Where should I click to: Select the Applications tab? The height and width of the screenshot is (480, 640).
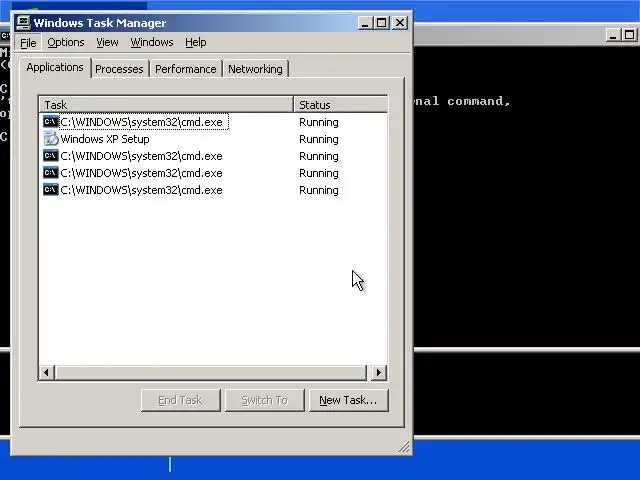(55, 67)
